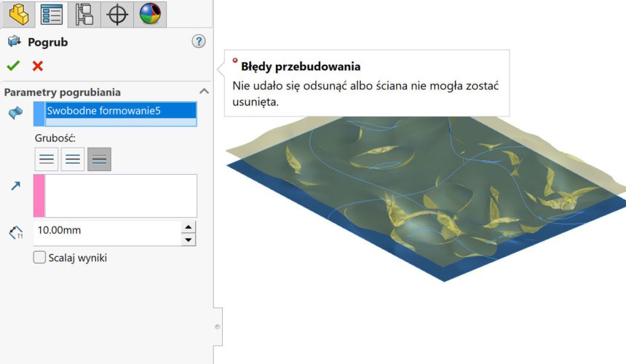626x364 pixels.
Task: Enable the Scalaj wyniki checkbox
Action: pos(39,257)
